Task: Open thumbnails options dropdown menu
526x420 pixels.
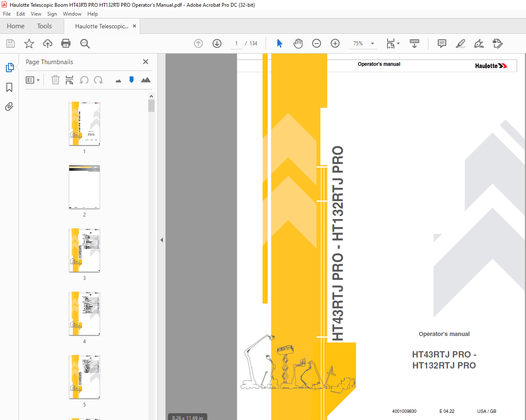Action: coord(33,80)
